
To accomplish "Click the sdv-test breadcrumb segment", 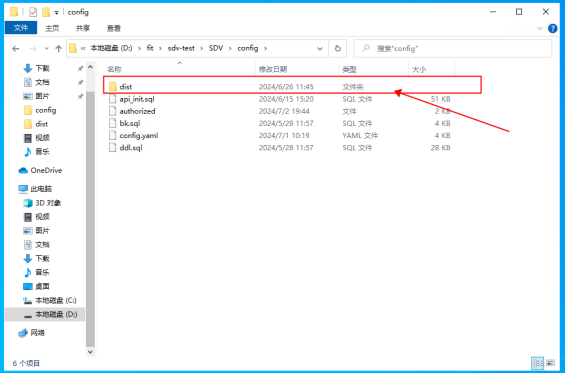I will (181, 48).
